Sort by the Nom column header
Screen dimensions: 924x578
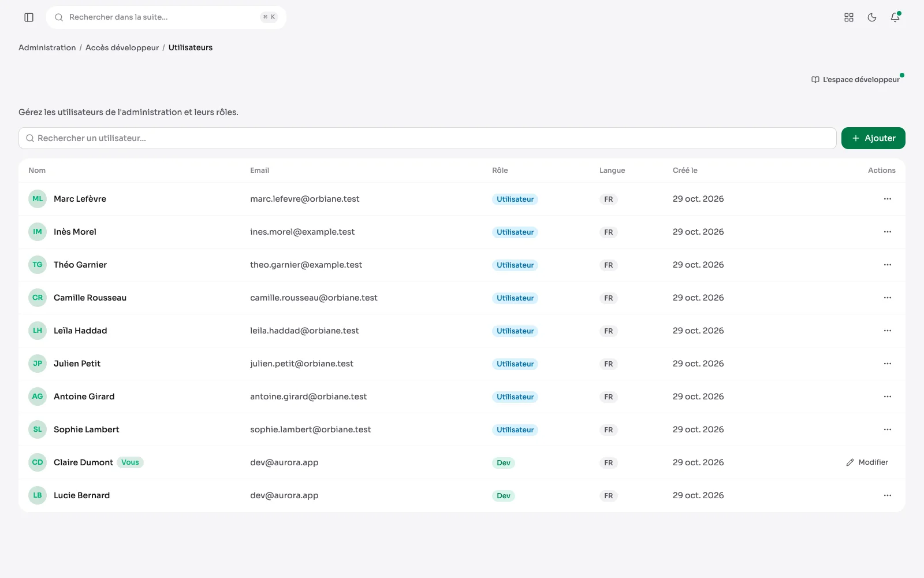(x=37, y=171)
